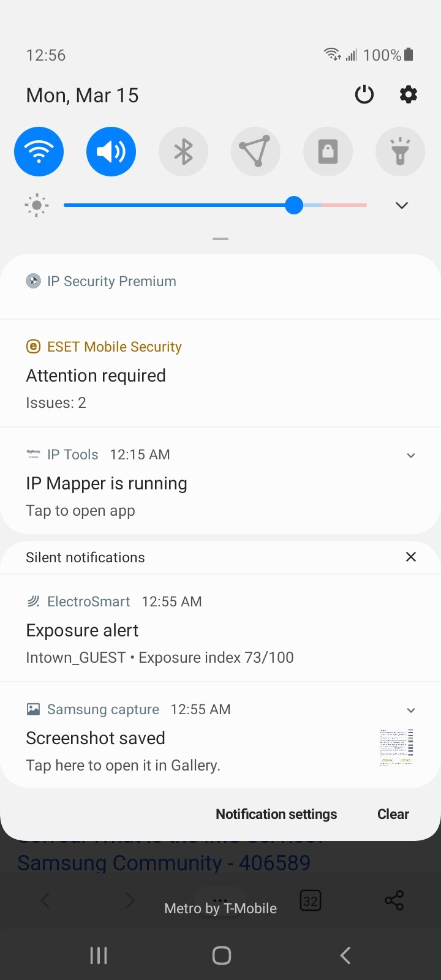This screenshot has width=441, height=980.
Task: Open the saved screenshot thumbnail
Action: 396,747
